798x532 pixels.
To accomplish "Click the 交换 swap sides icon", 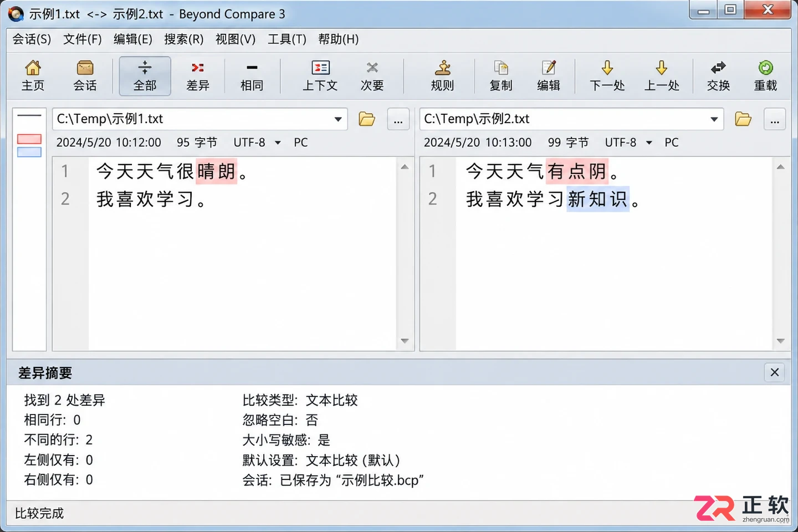I will click(x=718, y=76).
